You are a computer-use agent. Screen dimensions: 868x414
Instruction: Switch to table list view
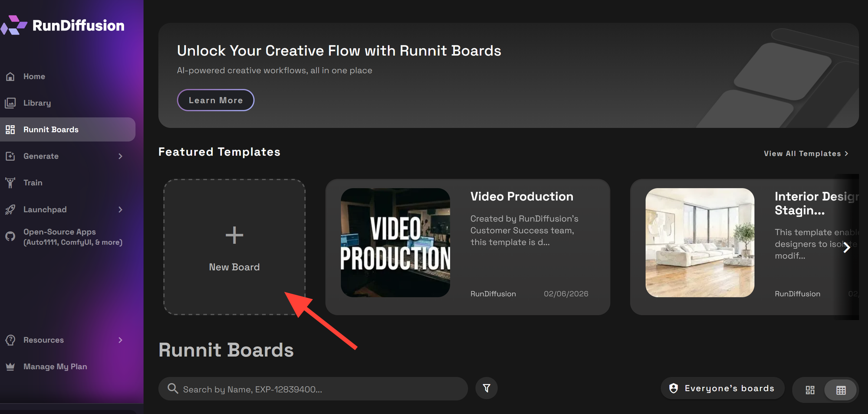click(x=841, y=390)
